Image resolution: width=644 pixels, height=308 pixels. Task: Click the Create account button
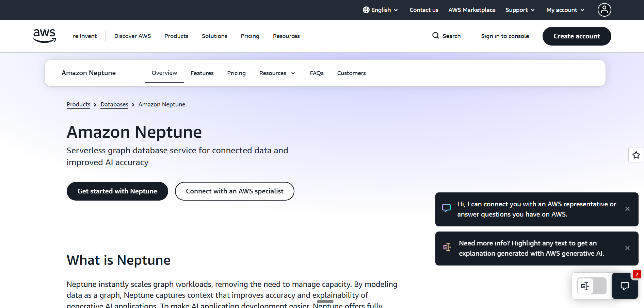pos(577,36)
